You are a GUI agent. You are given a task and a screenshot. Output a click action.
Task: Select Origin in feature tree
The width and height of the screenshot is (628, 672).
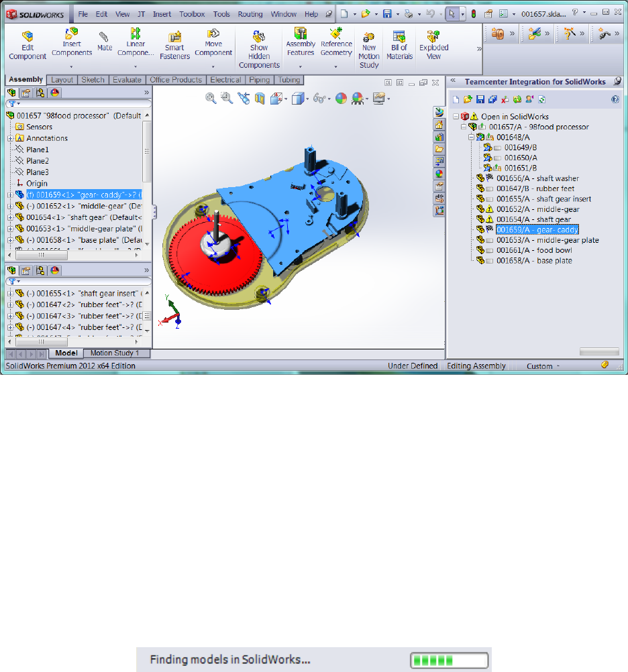(36, 184)
